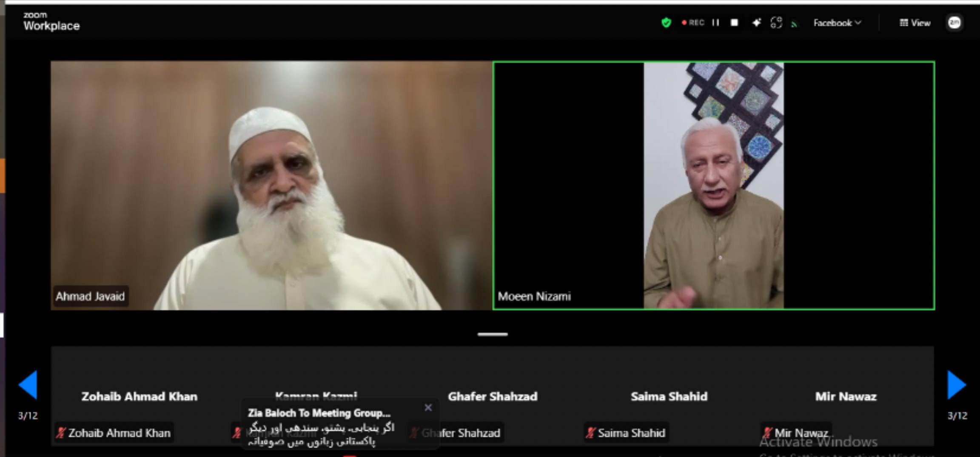Click the Urdu chat message preview text

[322, 434]
